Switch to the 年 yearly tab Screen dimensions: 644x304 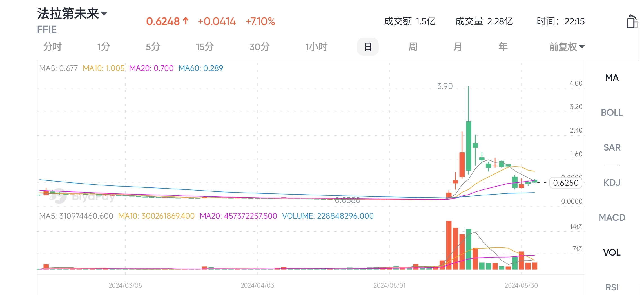click(503, 47)
